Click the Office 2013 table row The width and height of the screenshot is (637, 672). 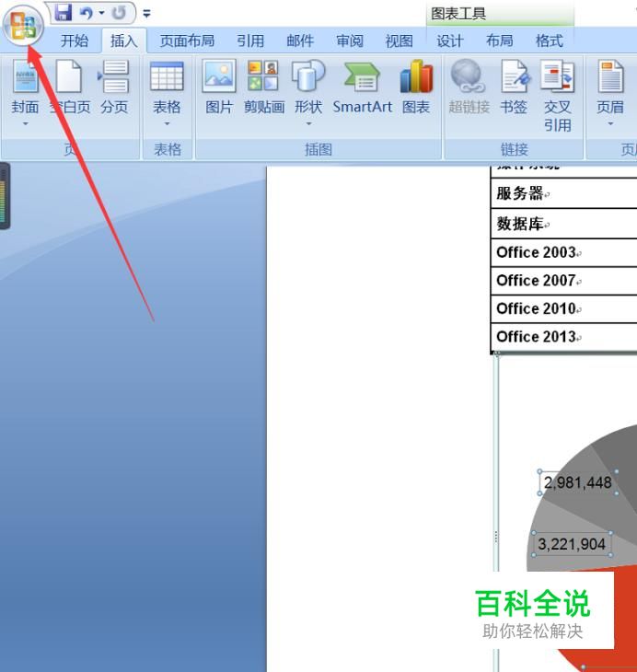pyautogui.click(x=563, y=337)
